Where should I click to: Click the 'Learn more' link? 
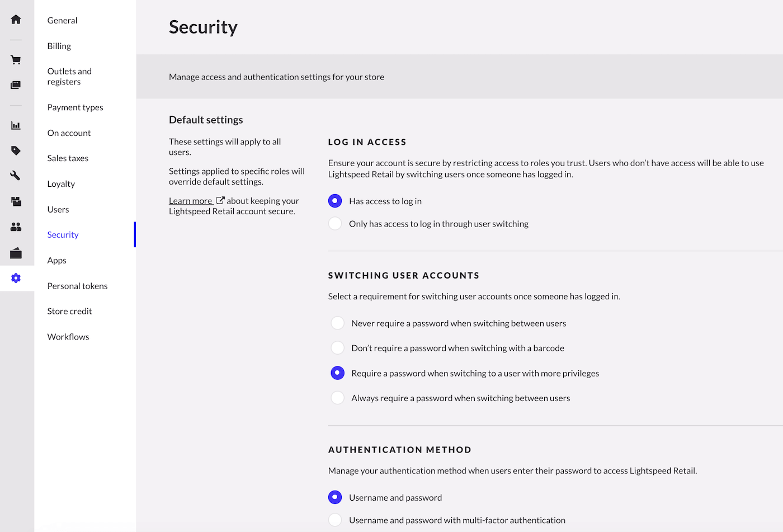click(x=191, y=201)
